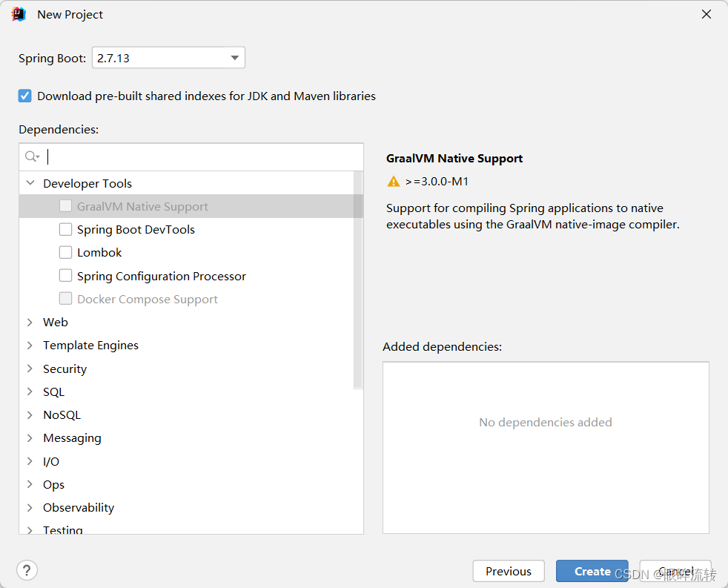
Task: Click the No dependencies added placeholder
Action: point(546,422)
